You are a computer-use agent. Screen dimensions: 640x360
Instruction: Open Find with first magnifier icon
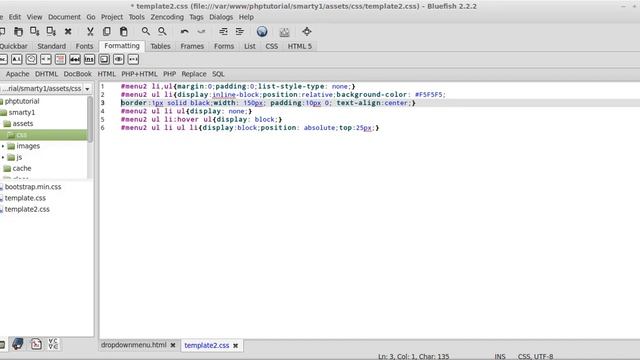[146, 31]
